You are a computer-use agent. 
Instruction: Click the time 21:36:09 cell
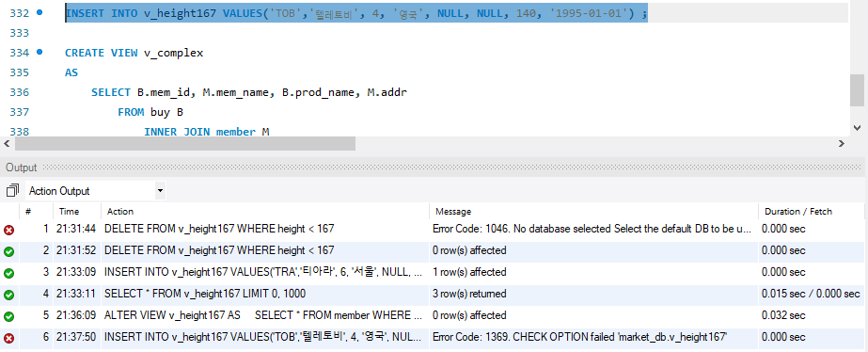76,315
